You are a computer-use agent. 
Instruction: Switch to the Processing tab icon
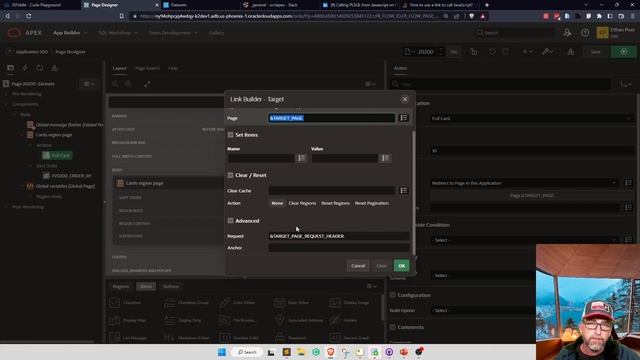(x=40, y=68)
